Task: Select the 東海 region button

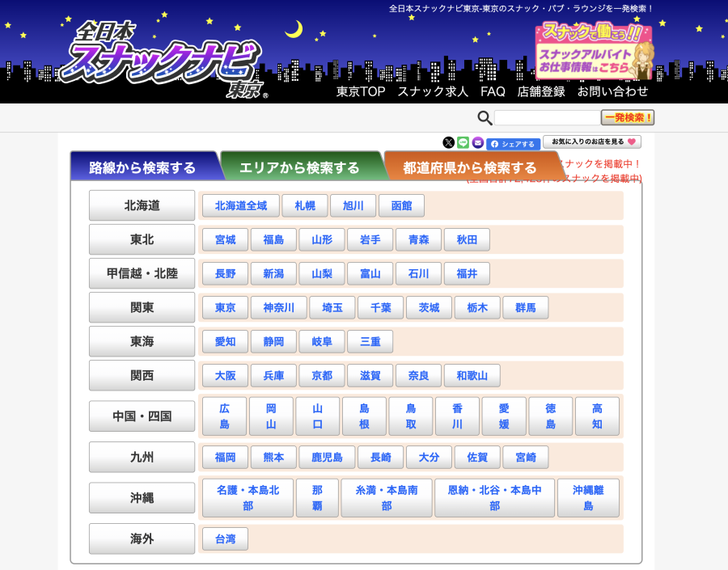Action: click(x=142, y=341)
